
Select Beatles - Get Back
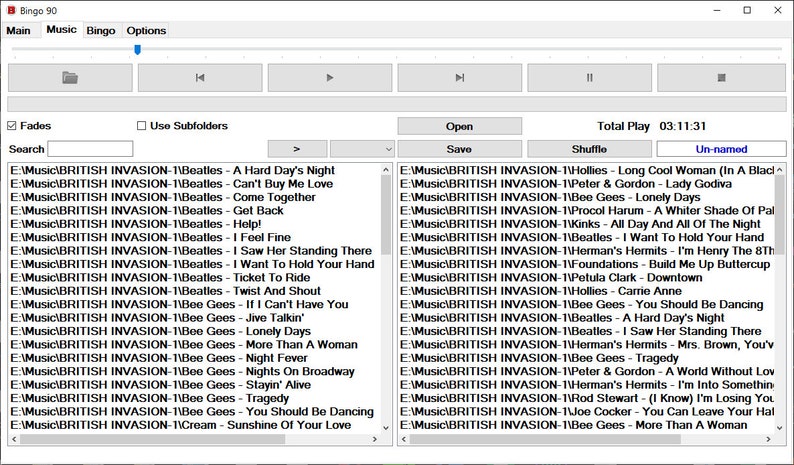tap(147, 211)
